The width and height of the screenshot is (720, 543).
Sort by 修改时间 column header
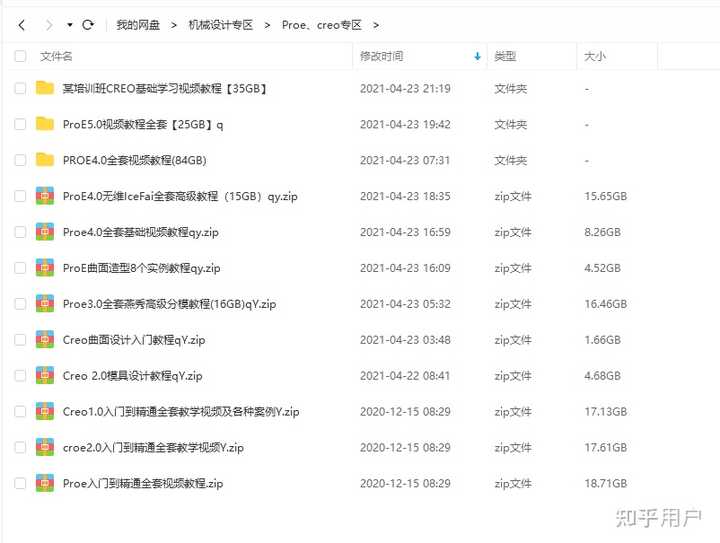(x=381, y=56)
